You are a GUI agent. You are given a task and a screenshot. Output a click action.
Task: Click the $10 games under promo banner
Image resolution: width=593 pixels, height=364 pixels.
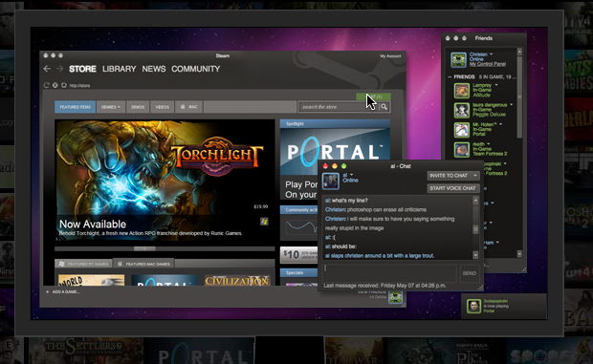point(298,255)
